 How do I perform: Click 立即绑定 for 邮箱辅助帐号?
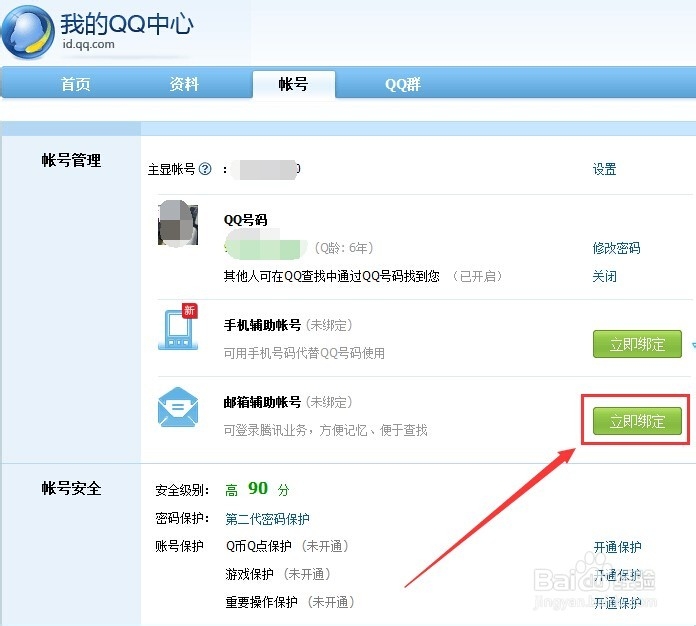pyautogui.click(x=637, y=421)
